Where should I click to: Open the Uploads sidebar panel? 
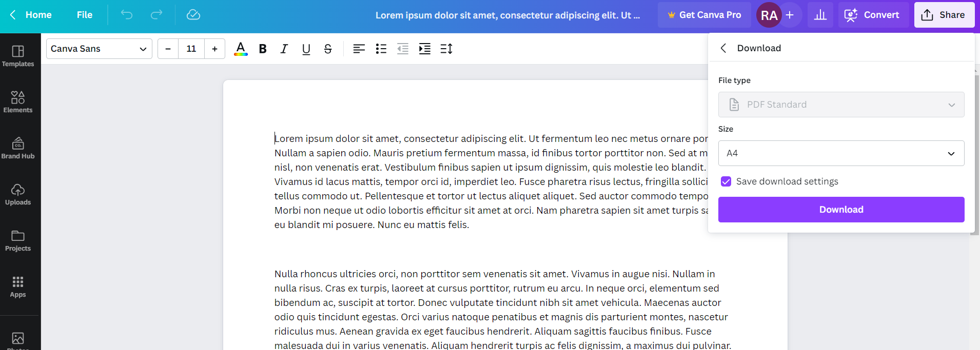click(x=18, y=195)
